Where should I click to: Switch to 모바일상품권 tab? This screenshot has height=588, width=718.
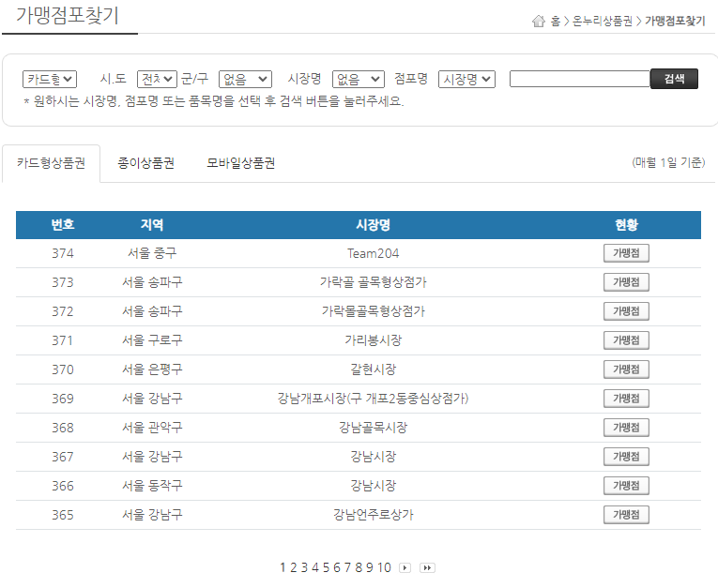tap(241, 163)
